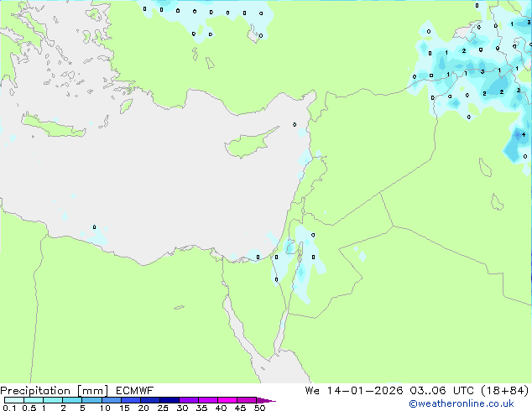Click legend scale label '45'
This screenshot has height=411, width=532.
(x=240, y=408)
